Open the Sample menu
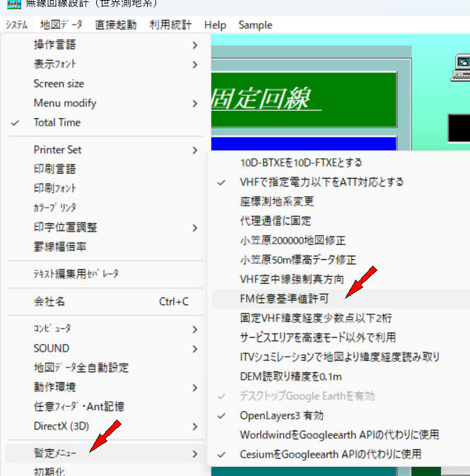This screenshot has height=476, width=470. [255, 25]
